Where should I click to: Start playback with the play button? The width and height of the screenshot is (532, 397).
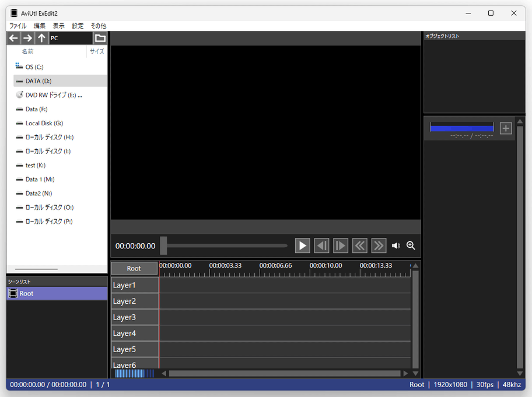pyautogui.click(x=302, y=245)
